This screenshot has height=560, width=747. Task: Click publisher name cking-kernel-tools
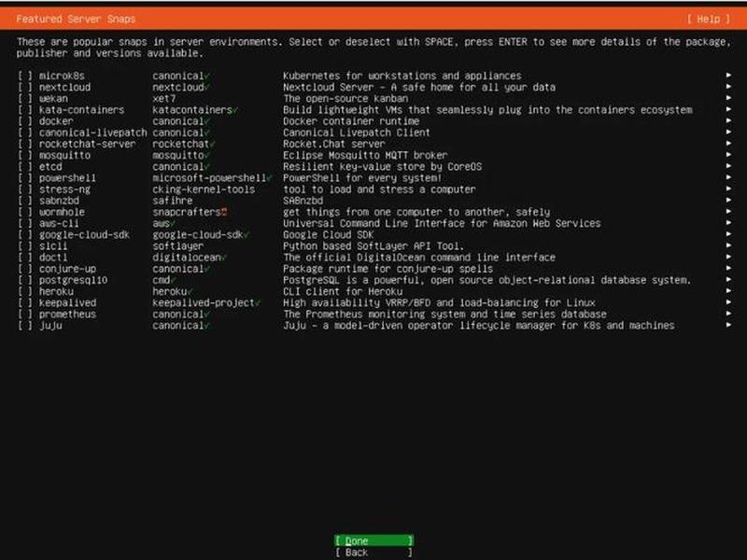tap(204, 189)
